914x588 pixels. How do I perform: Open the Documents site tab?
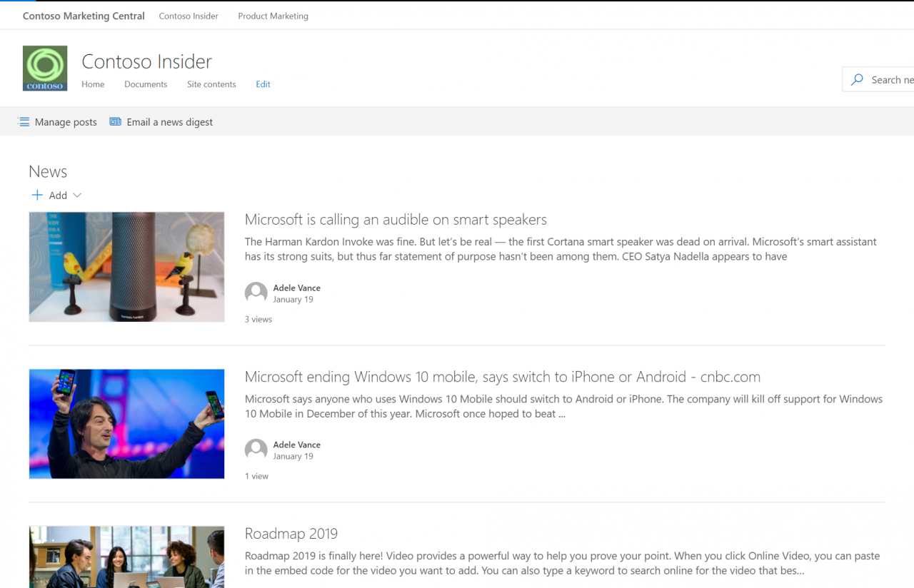pos(146,84)
